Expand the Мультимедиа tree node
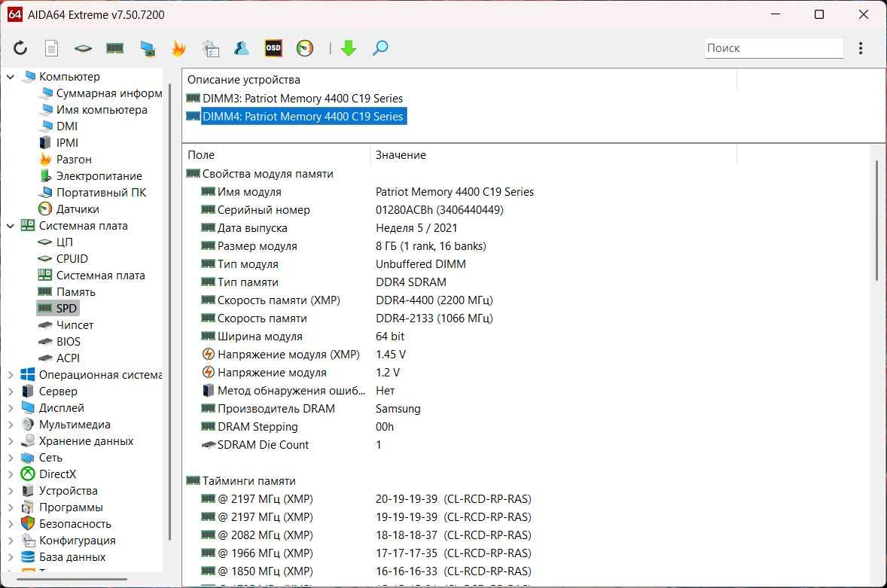Image resolution: width=887 pixels, height=588 pixels. pos(11,425)
